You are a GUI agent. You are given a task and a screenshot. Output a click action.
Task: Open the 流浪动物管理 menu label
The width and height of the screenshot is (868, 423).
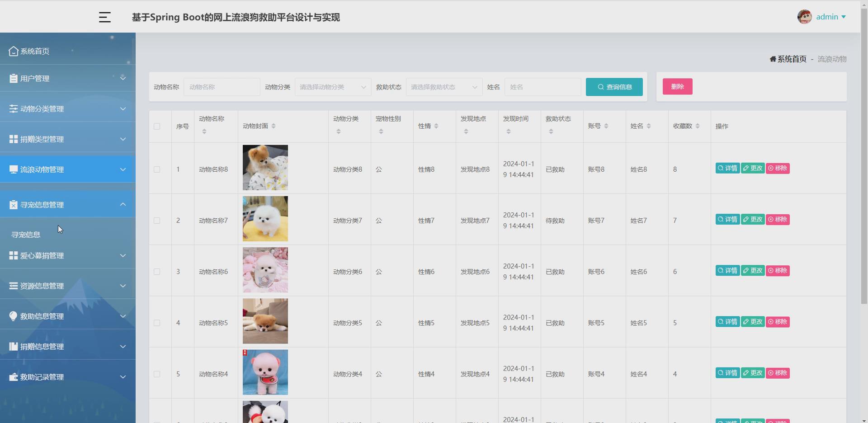tap(42, 169)
